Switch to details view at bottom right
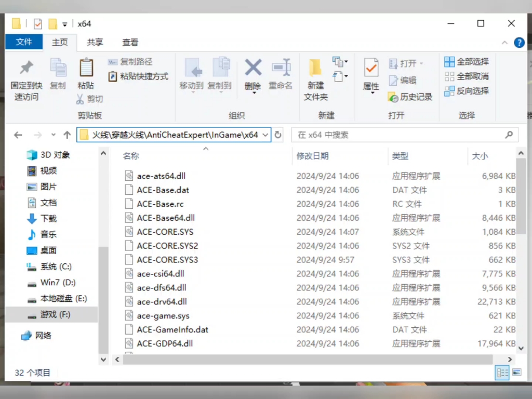532x399 pixels. 502,373
